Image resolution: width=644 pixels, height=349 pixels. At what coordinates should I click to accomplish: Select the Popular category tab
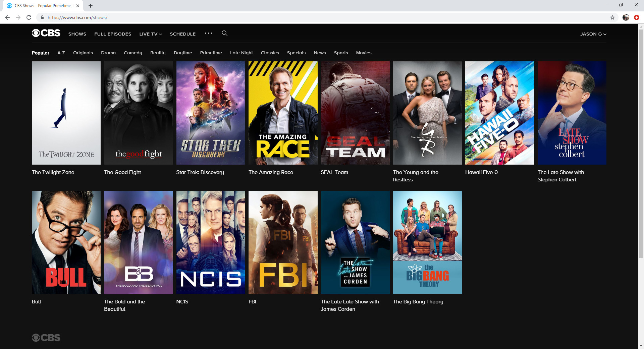(41, 53)
